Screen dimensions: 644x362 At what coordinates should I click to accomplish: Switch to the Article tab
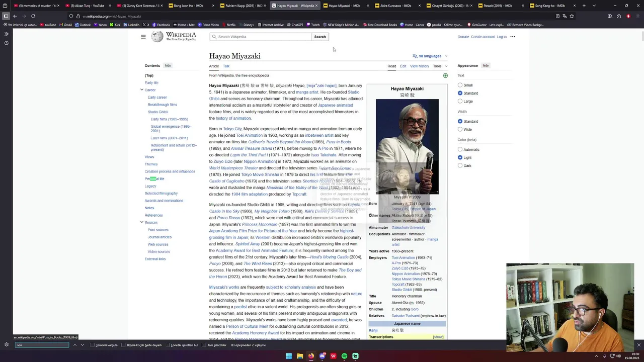214,66
